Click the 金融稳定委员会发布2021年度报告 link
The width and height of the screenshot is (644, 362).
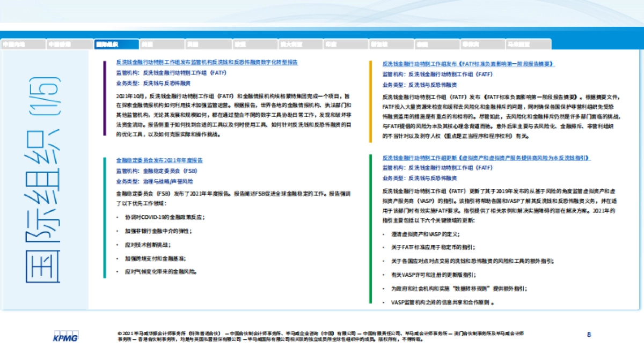tap(158, 160)
